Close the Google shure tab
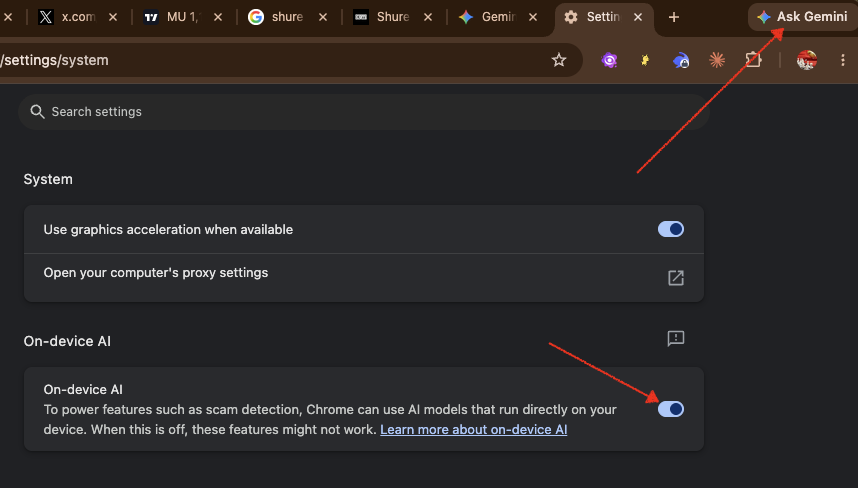Screen dimensions: 858x488 click(323, 18)
